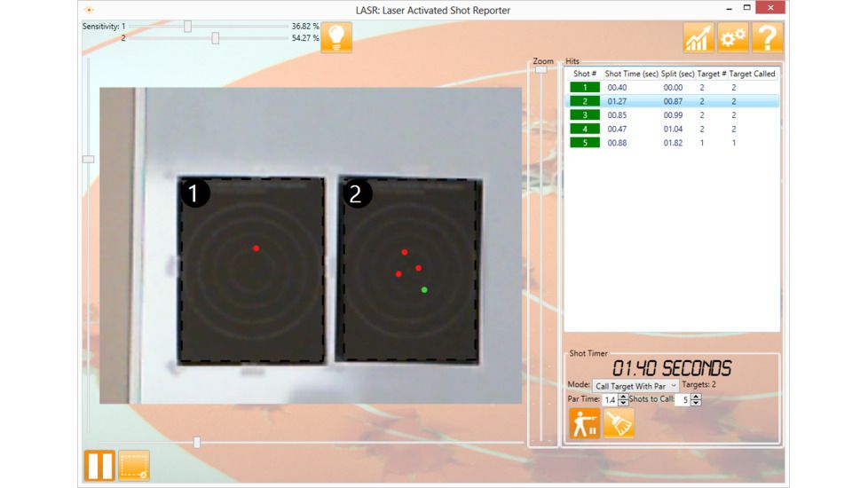The width and height of the screenshot is (868, 488).
Task: Click the light bulb icon button
Action: [x=336, y=37]
